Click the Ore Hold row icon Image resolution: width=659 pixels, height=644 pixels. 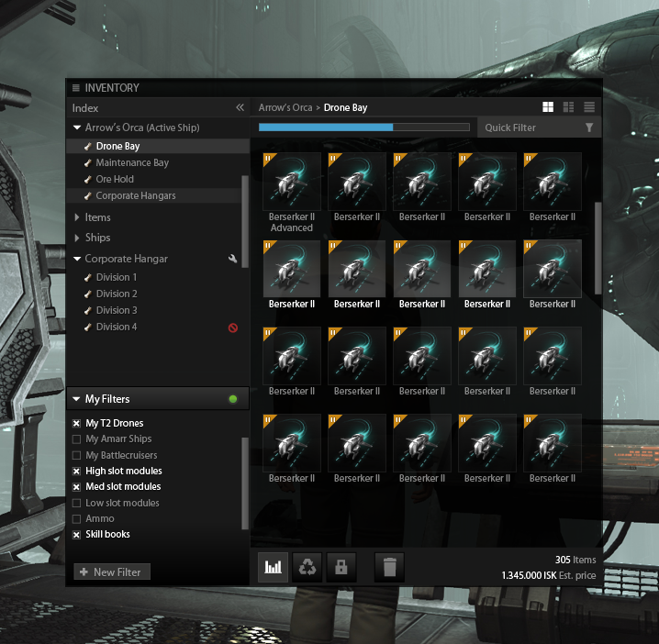[x=88, y=180]
